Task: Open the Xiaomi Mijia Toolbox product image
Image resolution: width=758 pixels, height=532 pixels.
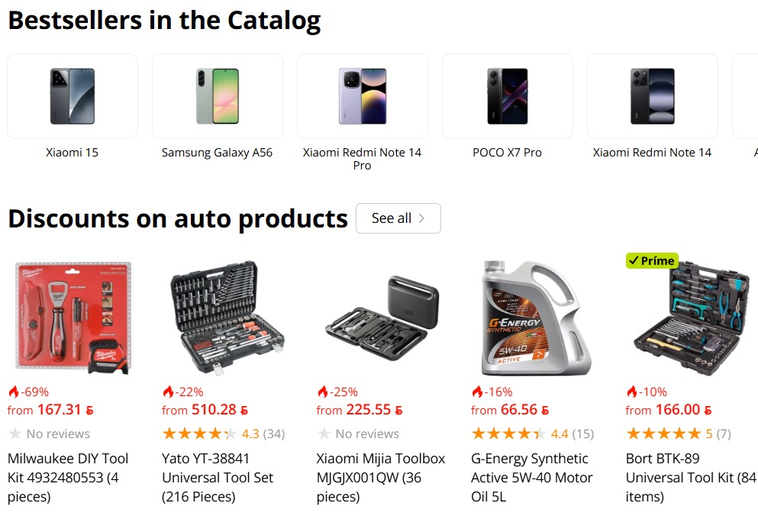Action: 382,315
